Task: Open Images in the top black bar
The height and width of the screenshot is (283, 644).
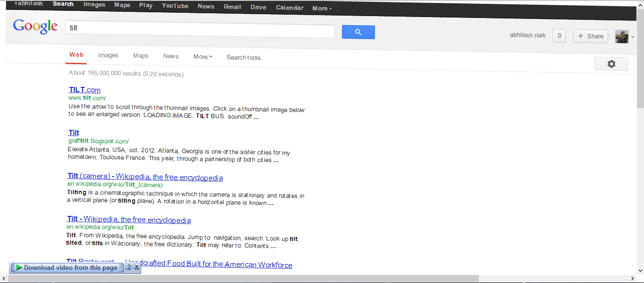Action: [94, 4]
